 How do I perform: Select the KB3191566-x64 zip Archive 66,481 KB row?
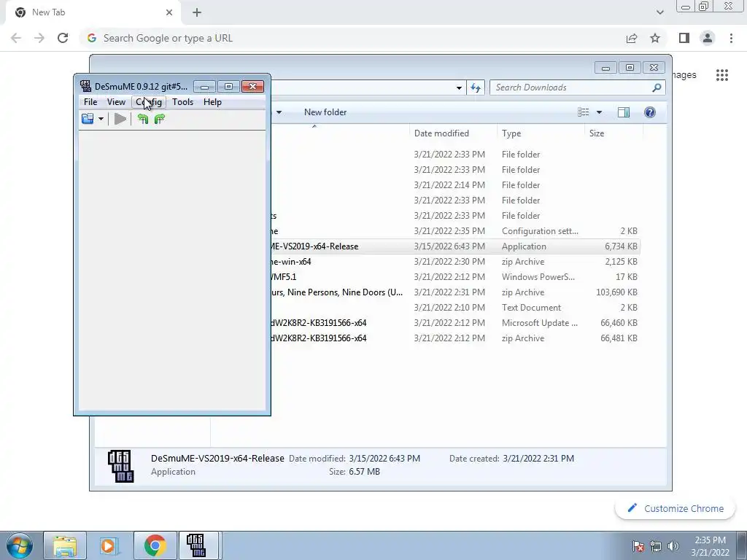[x=455, y=338]
